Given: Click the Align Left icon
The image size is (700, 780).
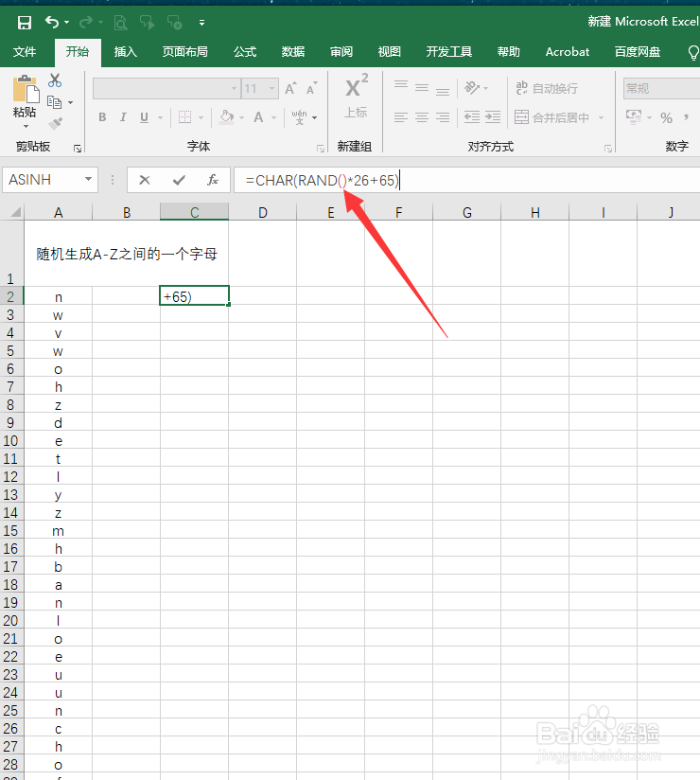Looking at the screenshot, I should 401,117.
